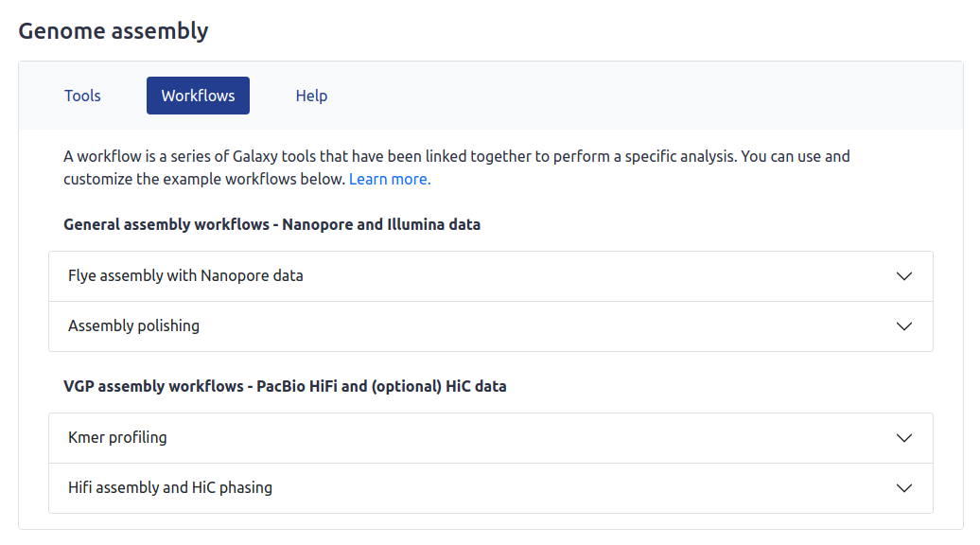Expand Flye assembly with Nanopore data
The width and height of the screenshot is (980, 545).
point(185,276)
